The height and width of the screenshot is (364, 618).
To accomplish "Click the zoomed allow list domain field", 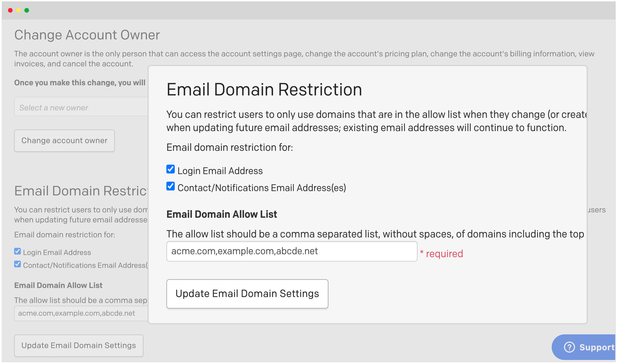I will coord(291,251).
